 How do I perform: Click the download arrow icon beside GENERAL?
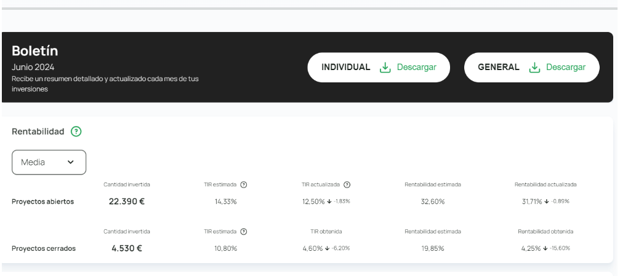tap(534, 67)
